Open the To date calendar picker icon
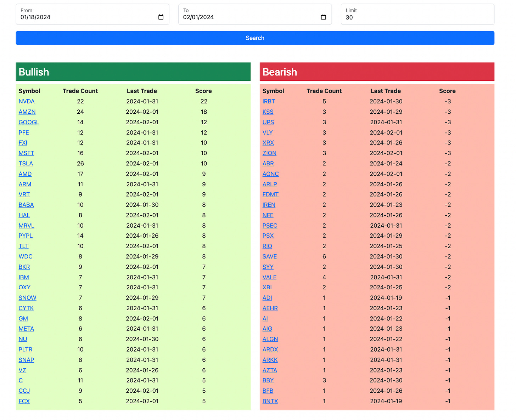Screen dimensions: 516x420 point(323,17)
